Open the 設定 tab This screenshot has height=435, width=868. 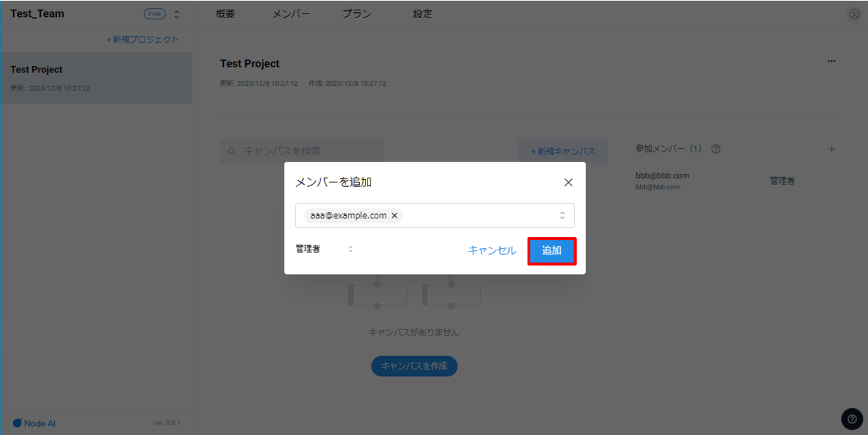click(x=422, y=14)
